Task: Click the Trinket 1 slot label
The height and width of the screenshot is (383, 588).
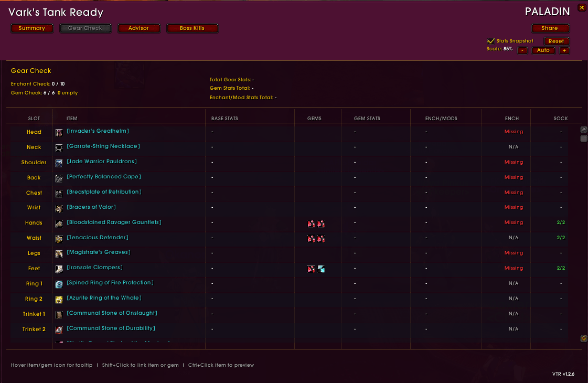Action: tap(34, 314)
